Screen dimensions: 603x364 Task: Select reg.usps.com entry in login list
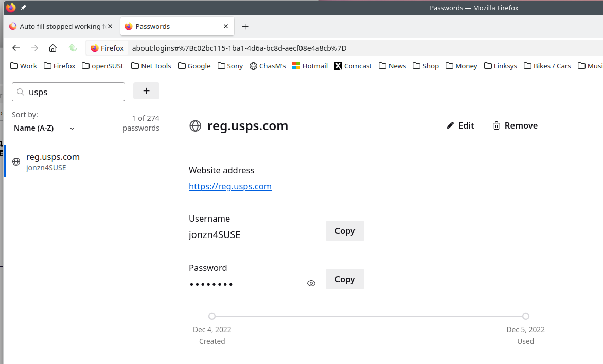point(86,162)
